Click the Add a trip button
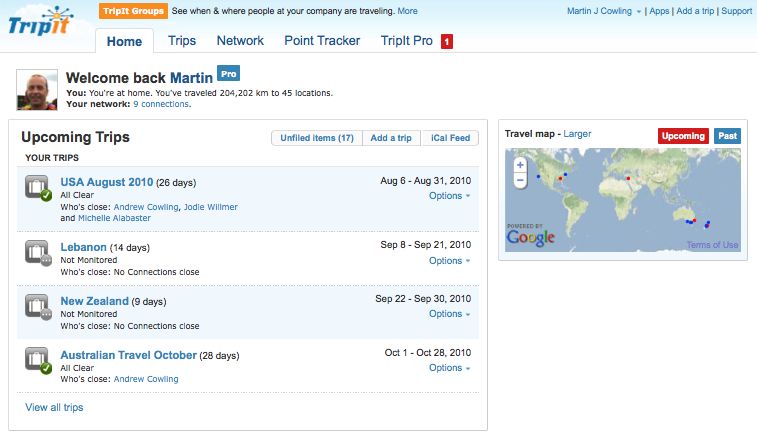 (x=391, y=138)
